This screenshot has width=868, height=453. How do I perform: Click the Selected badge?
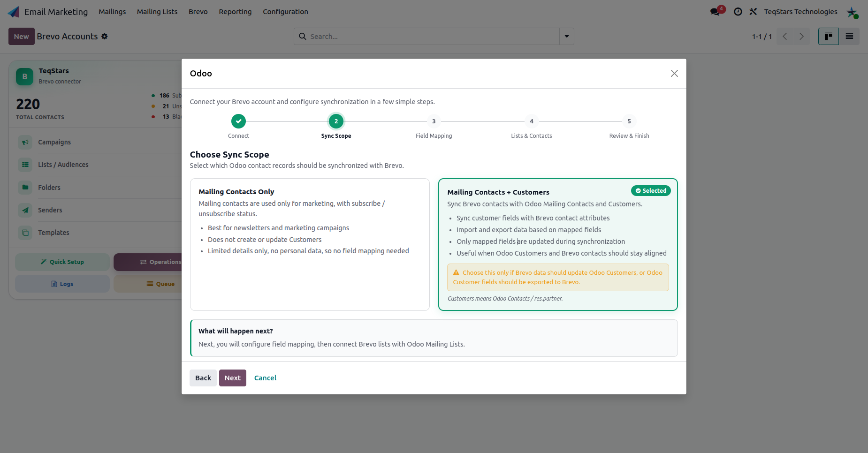click(x=651, y=191)
